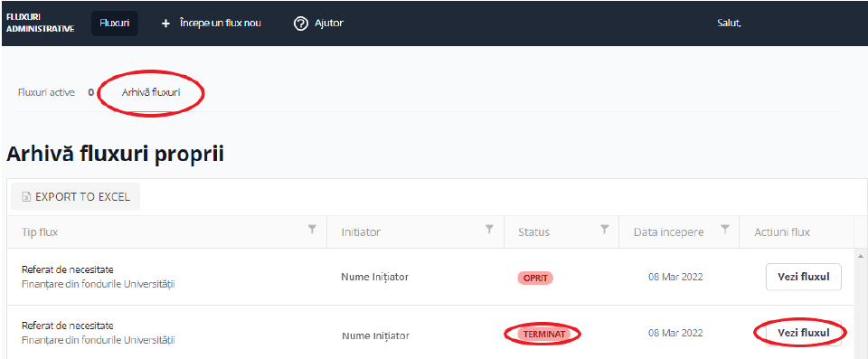Open the Fluxuri navigation item

point(115,24)
